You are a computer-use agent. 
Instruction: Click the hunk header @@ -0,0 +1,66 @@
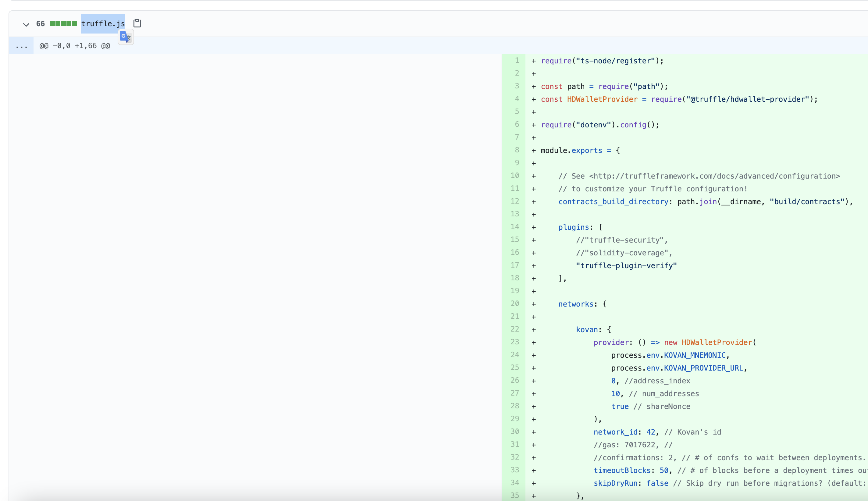[75, 46]
